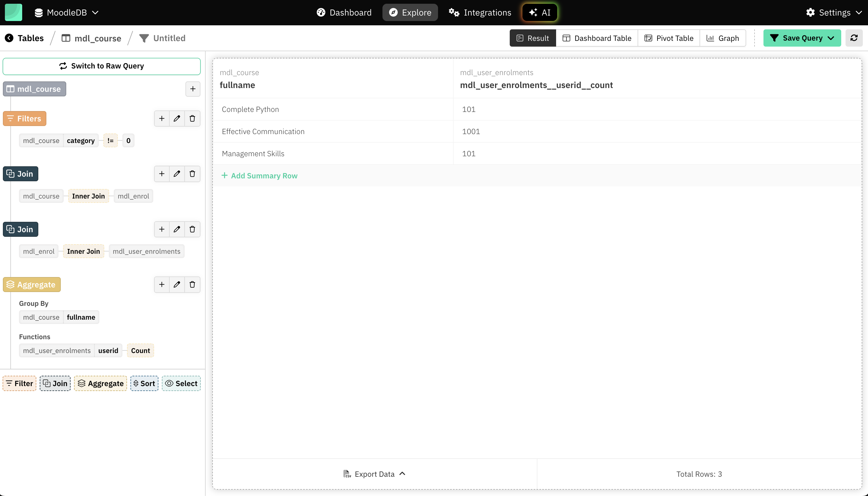Click the 1001 count value

(471, 131)
